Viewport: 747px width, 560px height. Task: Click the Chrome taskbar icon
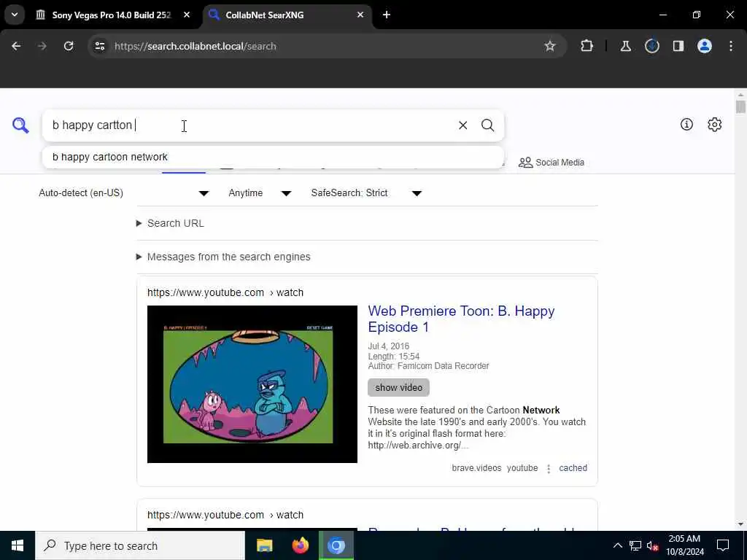point(336,545)
